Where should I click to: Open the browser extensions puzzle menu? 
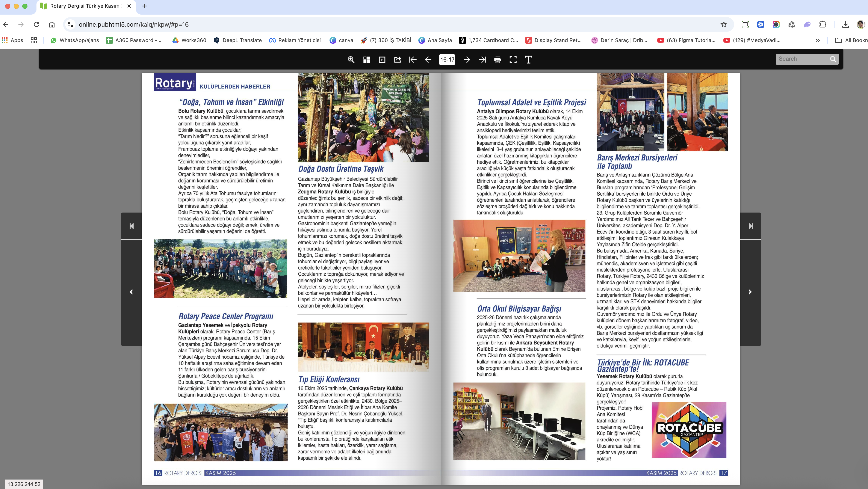click(823, 24)
